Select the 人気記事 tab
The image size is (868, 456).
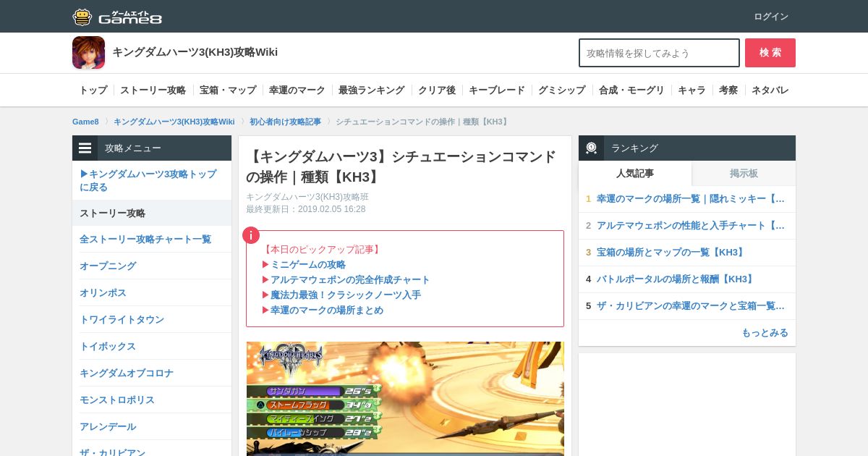(635, 173)
